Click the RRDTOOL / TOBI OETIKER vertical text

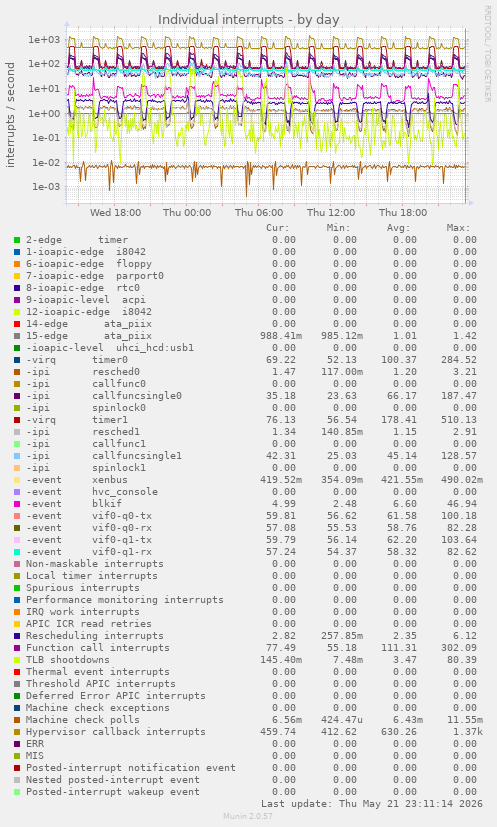click(x=488, y=53)
